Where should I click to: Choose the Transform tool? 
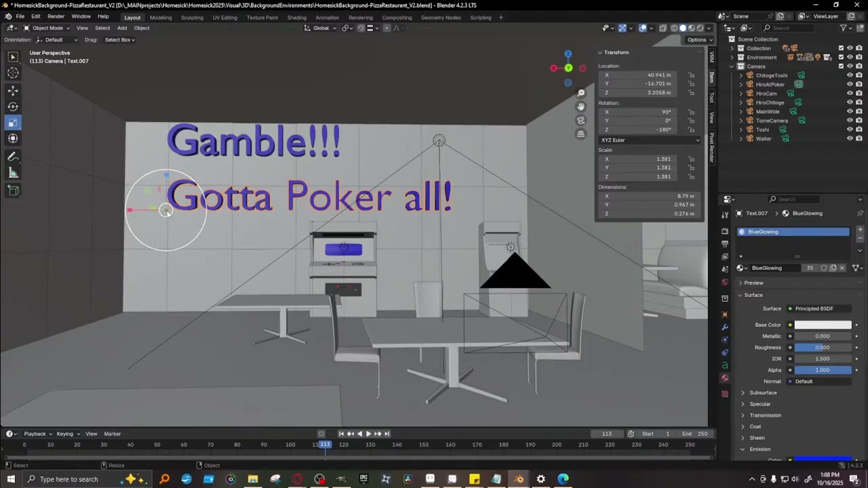click(13, 138)
